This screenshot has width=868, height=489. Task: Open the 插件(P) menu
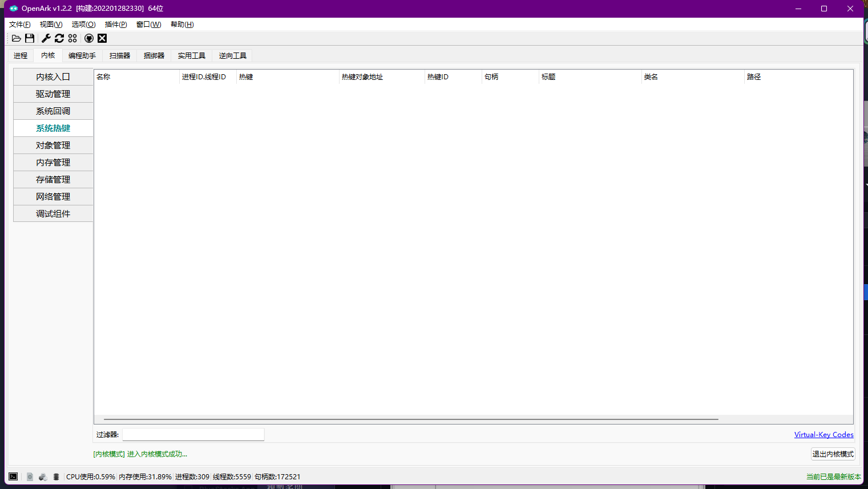tap(116, 25)
